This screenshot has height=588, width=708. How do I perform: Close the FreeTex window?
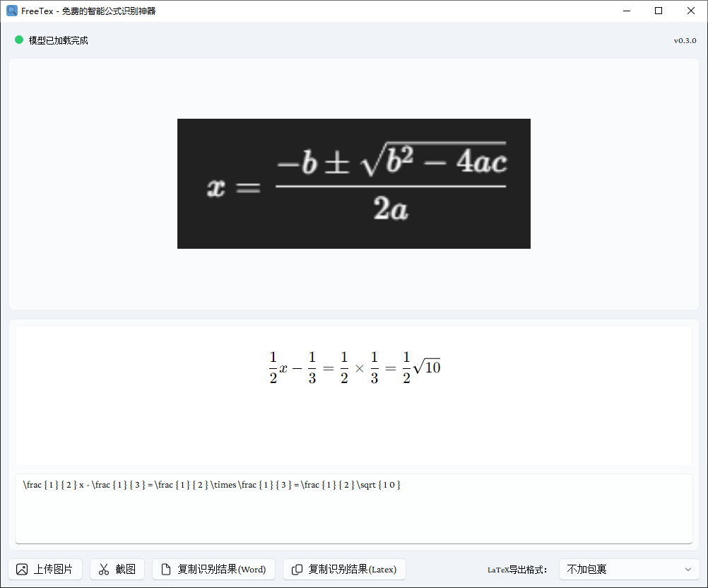click(x=691, y=11)
